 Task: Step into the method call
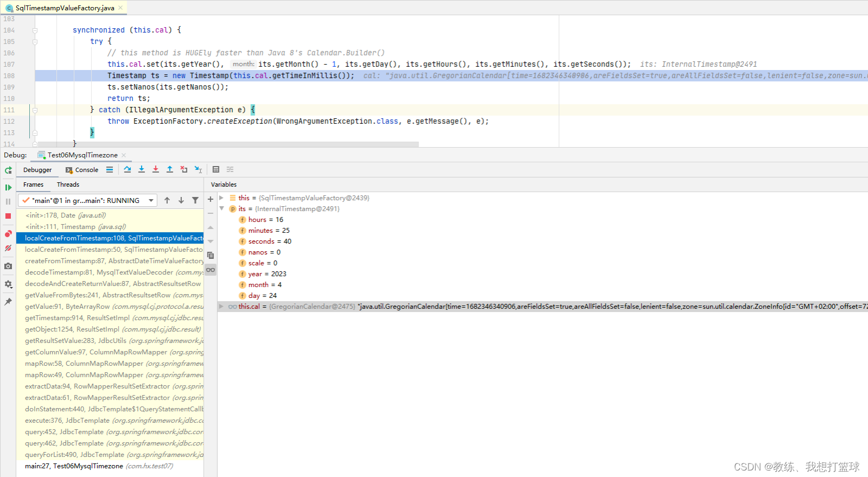142,169
